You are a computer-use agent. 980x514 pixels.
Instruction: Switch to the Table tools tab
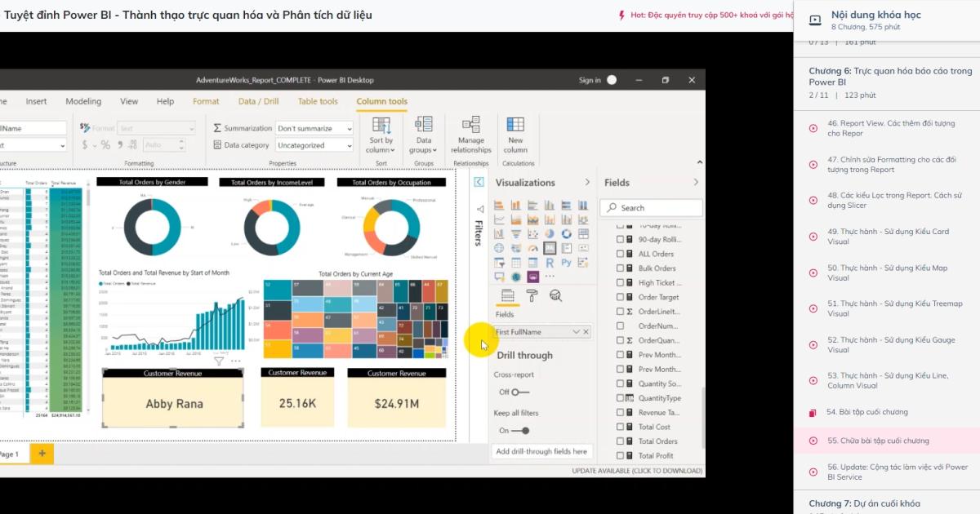[318, 101]
